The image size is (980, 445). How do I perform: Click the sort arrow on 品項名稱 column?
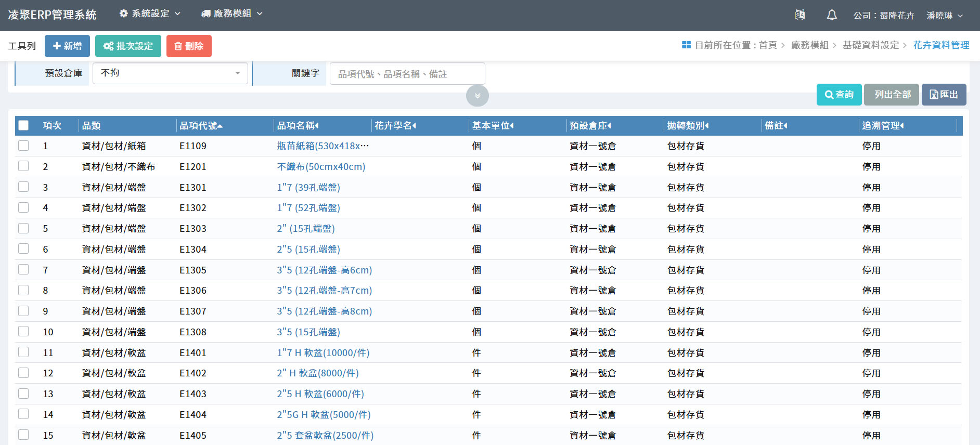[317, 126]
